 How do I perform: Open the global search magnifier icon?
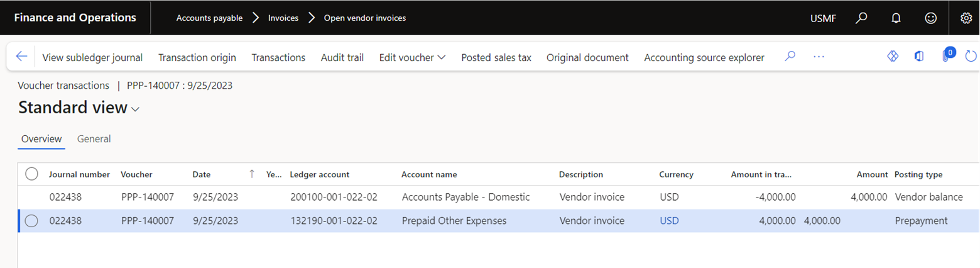click(x=862, y=18)
